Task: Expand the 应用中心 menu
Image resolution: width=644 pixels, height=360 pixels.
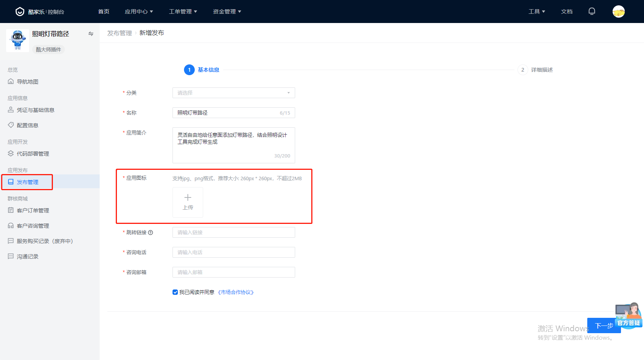Action: [x=139, y=12]
